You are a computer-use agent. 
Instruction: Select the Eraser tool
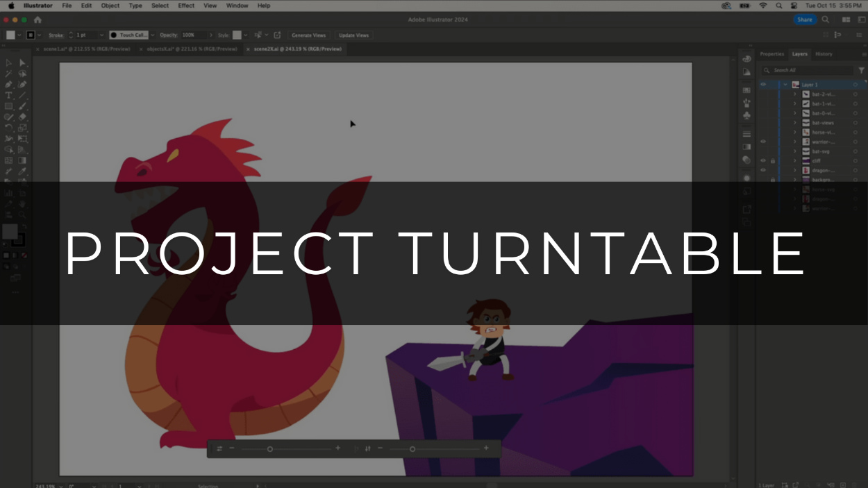[22, 117]
